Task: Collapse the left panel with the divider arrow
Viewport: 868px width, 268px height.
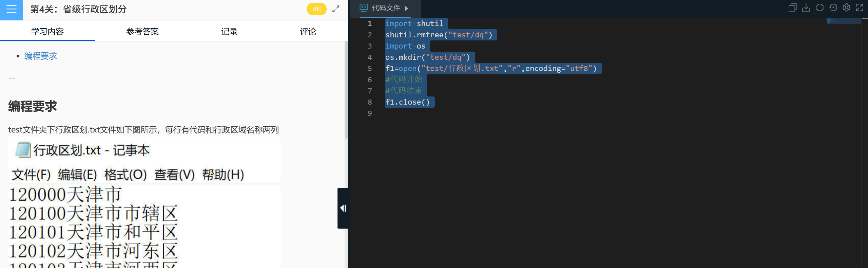Action: [343, 208]
